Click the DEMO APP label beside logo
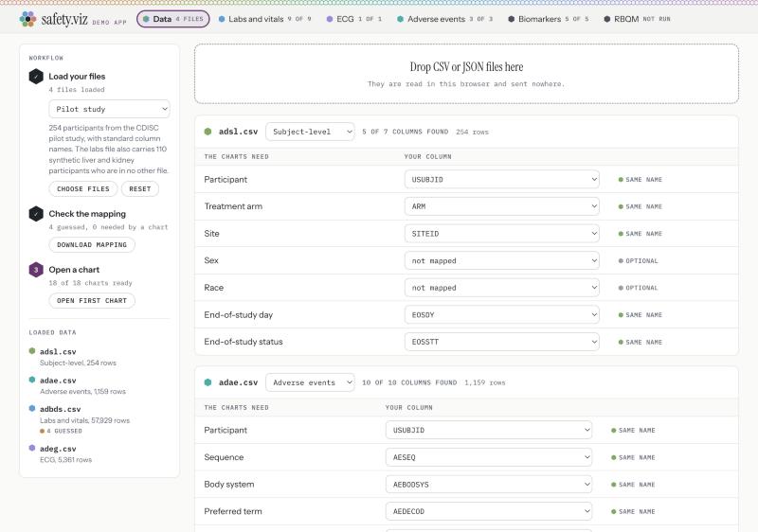This screenshot has height=532, width=758. (x=109, y=22)
